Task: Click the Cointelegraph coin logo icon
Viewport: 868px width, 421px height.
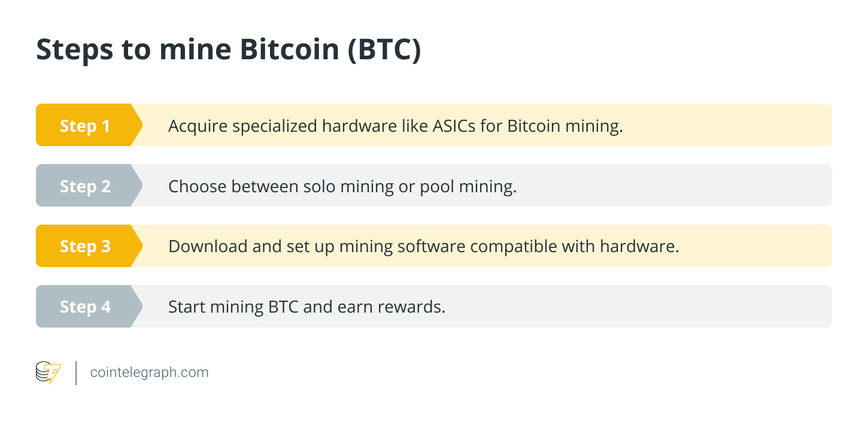Action: (48, 372)
